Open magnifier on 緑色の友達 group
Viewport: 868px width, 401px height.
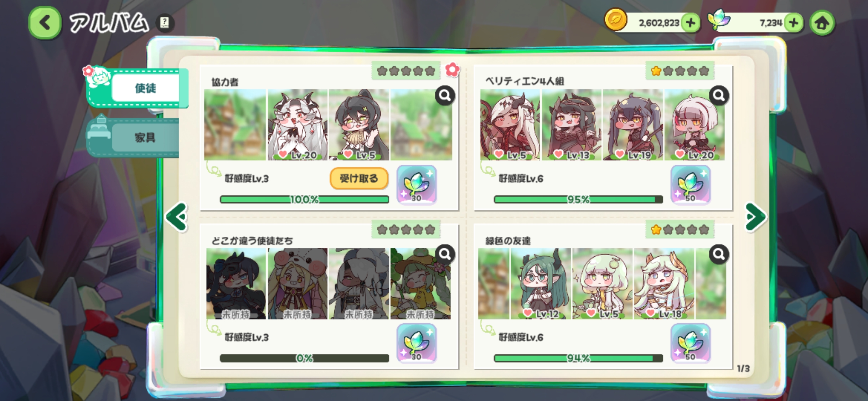[719, 254]
